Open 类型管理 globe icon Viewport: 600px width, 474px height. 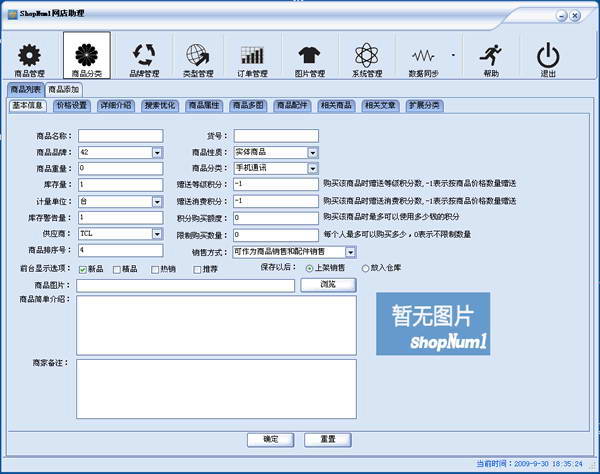tap(198, 56)
